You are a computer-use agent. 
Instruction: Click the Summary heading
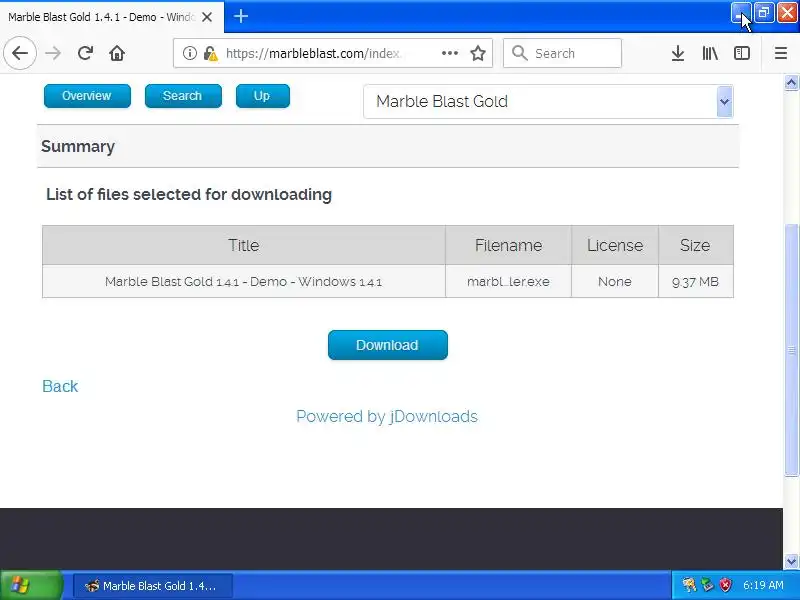tap(78, 146)
